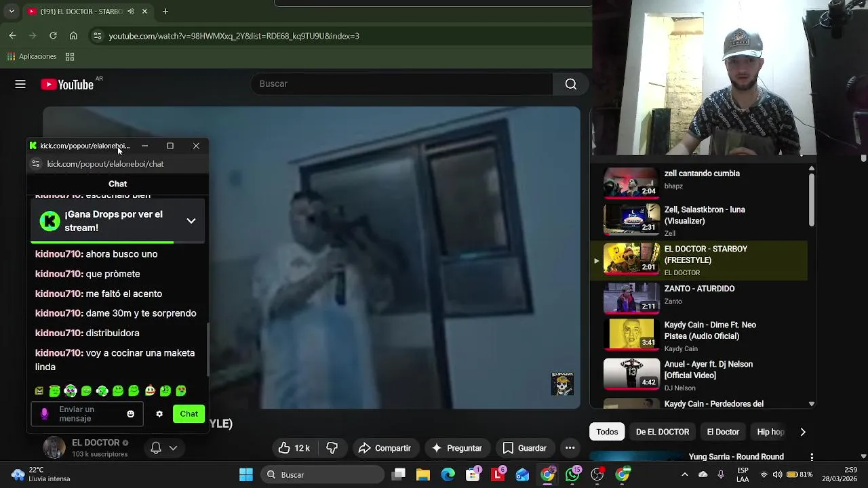Image resolution: width=868 pixels, height=488 pixels.
Task: Insert the headphones-wearing green emote
Action: 102,391
